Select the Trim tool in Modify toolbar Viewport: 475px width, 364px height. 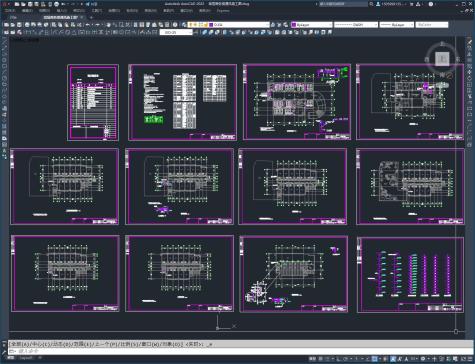(470, 96)
